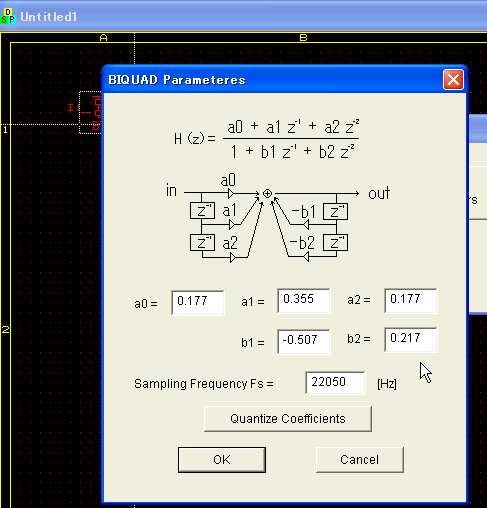487x508 pixels.
Task: Click the Cancel button
Action: point(360,460)
